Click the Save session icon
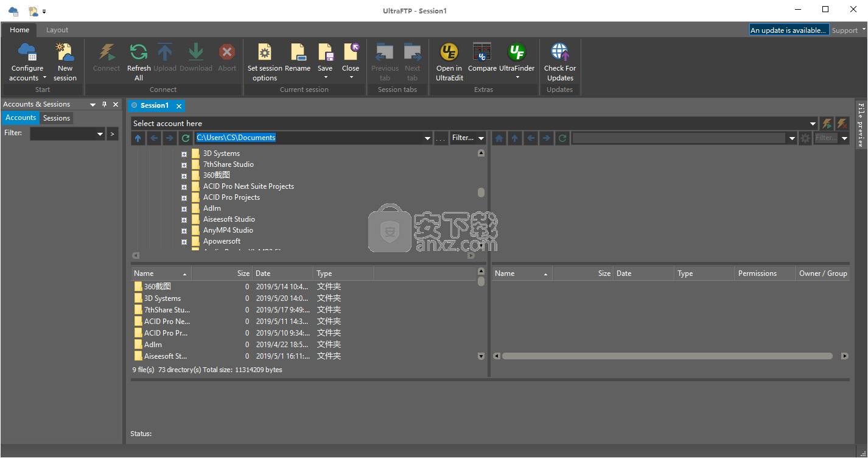This screenshot has width=868, height=458. coord(325,56)
